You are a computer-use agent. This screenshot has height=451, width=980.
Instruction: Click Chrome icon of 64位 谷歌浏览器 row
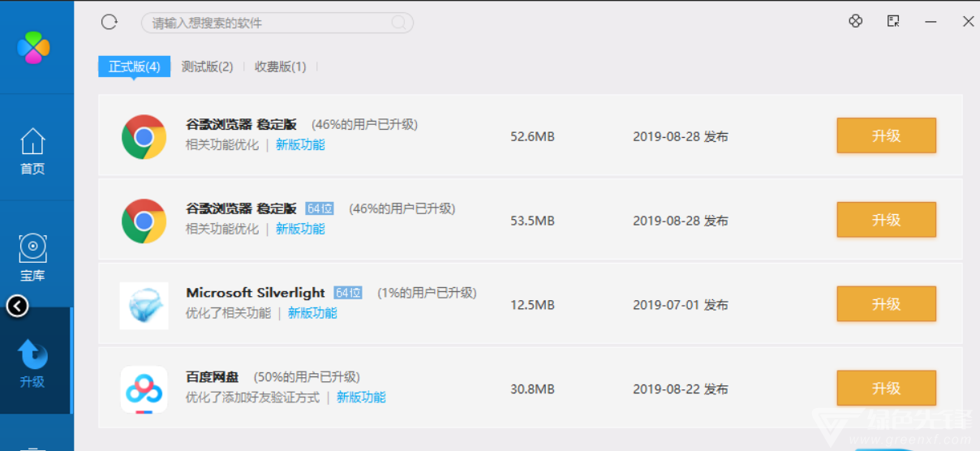[144, 221]
